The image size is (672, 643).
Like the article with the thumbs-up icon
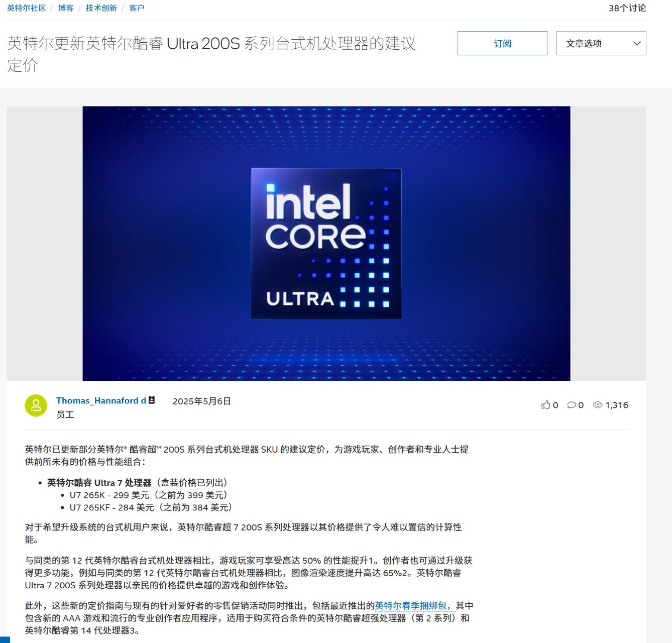(546, 405)
